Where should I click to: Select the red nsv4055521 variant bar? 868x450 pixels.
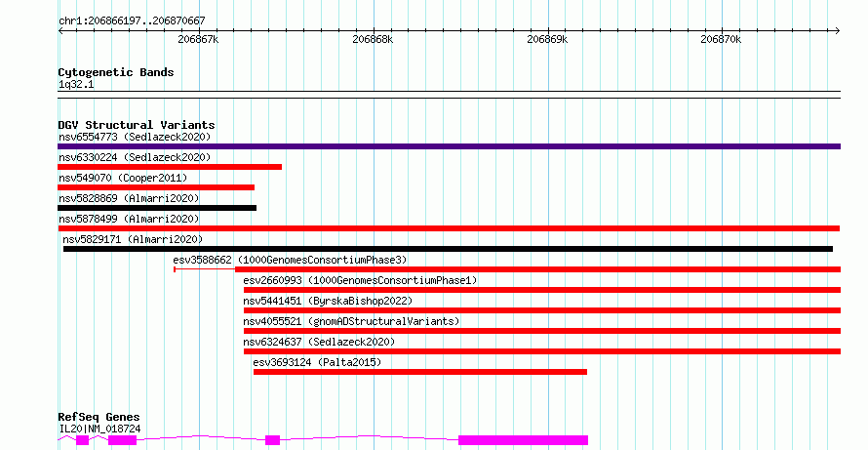coord(542,331)
